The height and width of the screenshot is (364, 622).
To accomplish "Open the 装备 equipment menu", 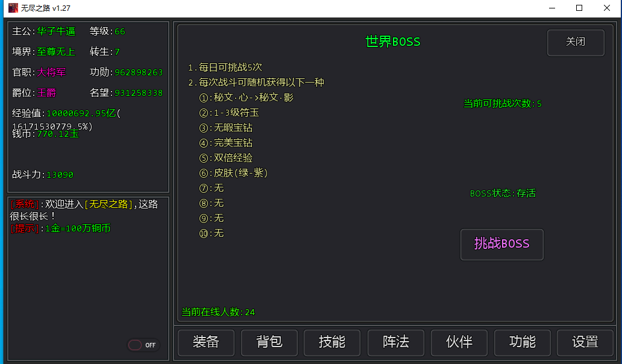I will [x=206, y=342].
